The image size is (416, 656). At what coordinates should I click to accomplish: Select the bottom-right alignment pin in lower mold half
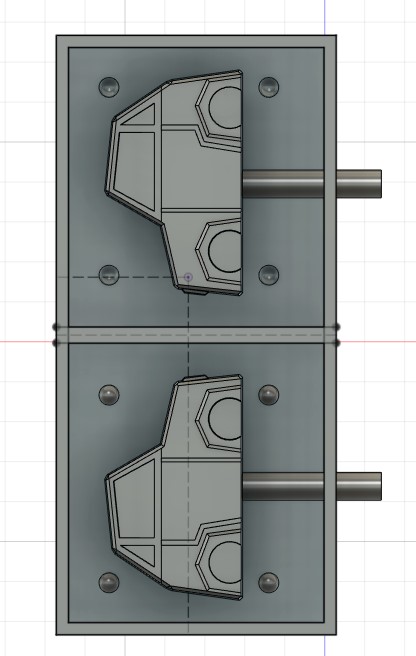tap(269, 582)
